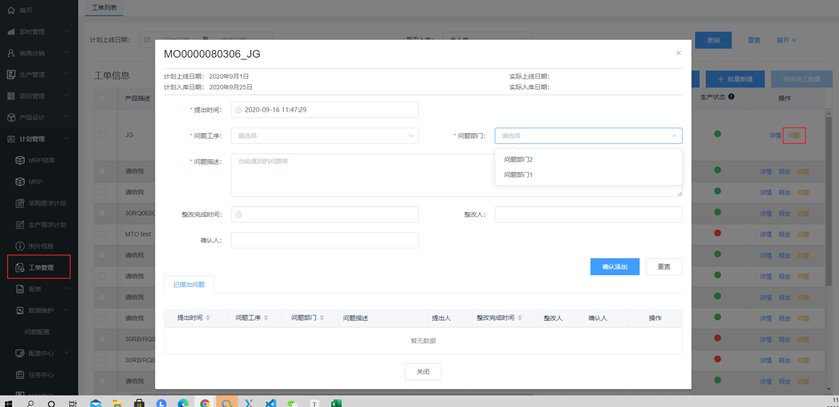Collapse the 问题部门 dropdown selector
The height and width of the screenshot is (407, 839).
point(674,136)
